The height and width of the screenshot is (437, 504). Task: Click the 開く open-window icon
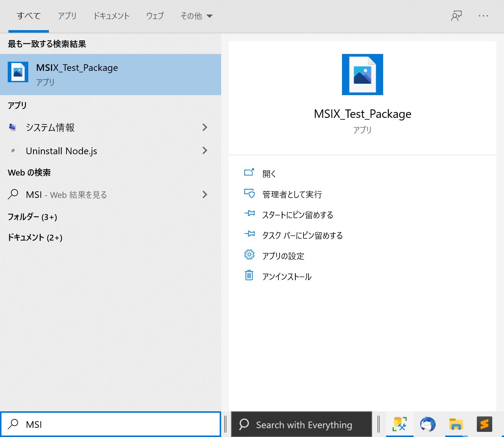[249, 172]
